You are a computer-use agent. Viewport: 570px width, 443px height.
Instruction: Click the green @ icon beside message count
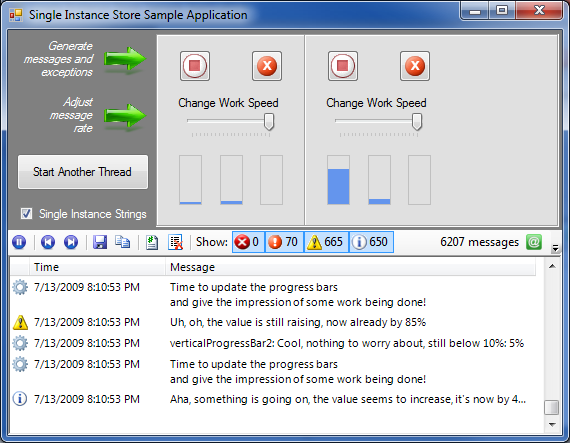click(534, 242)
